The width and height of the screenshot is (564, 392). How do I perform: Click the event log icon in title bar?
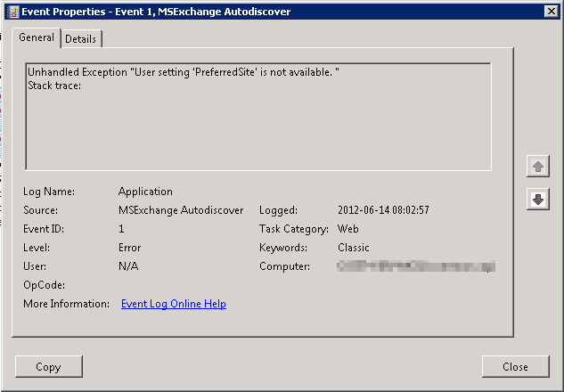pos(13,12)
